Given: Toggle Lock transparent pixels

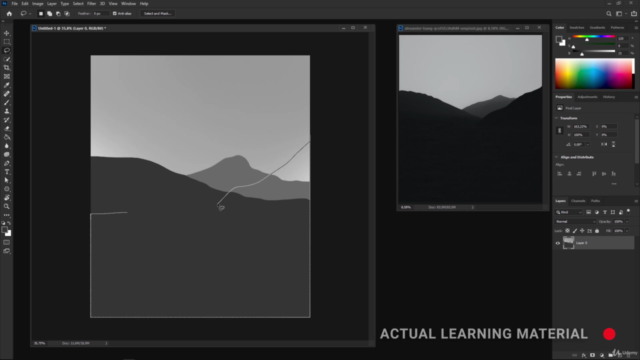Looking at the screenshot, I should [x=567, y=231].
